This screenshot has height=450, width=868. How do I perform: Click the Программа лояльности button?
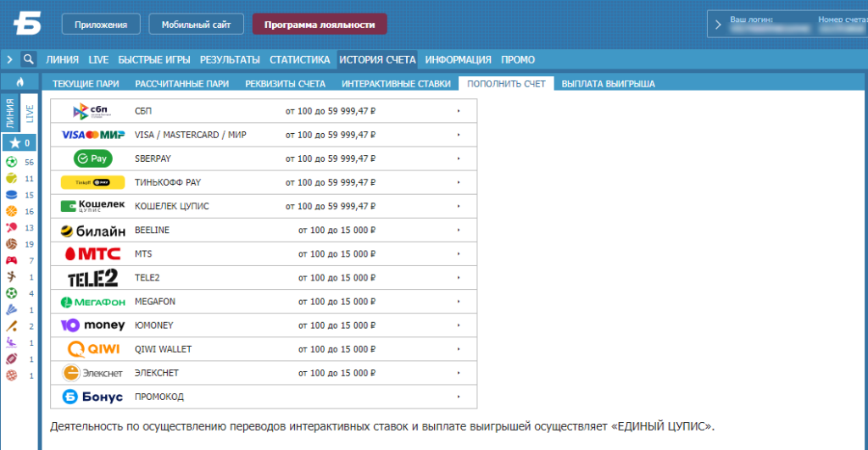click(320, 25)
